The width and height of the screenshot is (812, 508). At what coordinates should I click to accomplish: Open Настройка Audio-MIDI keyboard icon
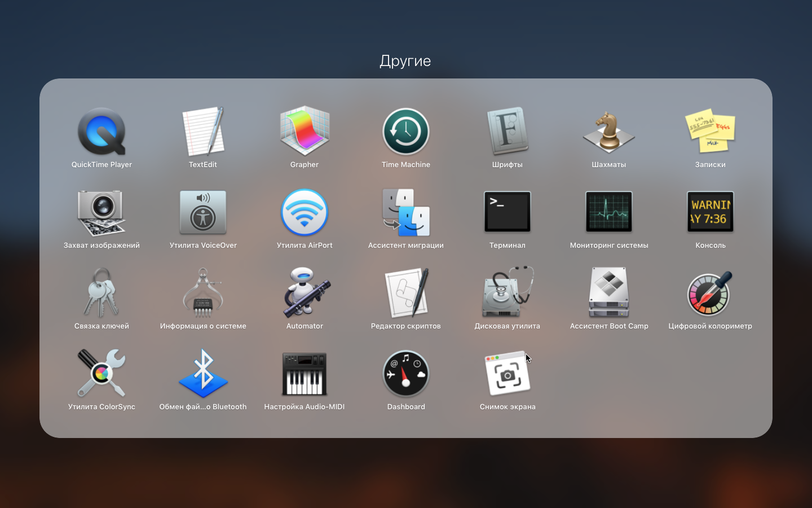tap(304, 374)
